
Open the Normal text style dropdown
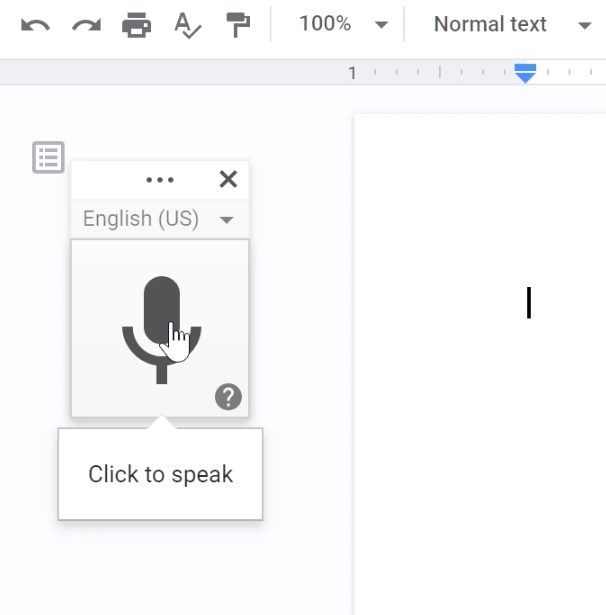coord(511,24)
